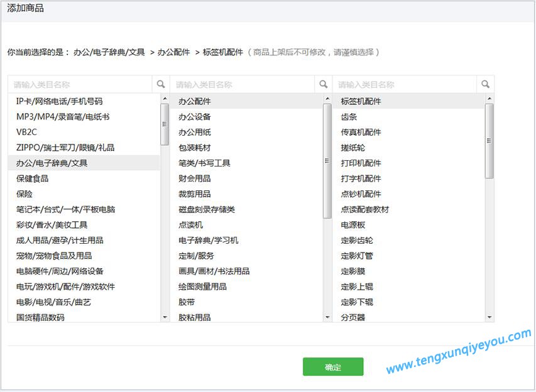The height and width of the screenshot is (392, 536).
Task: Click the search icon in first category column
Action: 161,84
